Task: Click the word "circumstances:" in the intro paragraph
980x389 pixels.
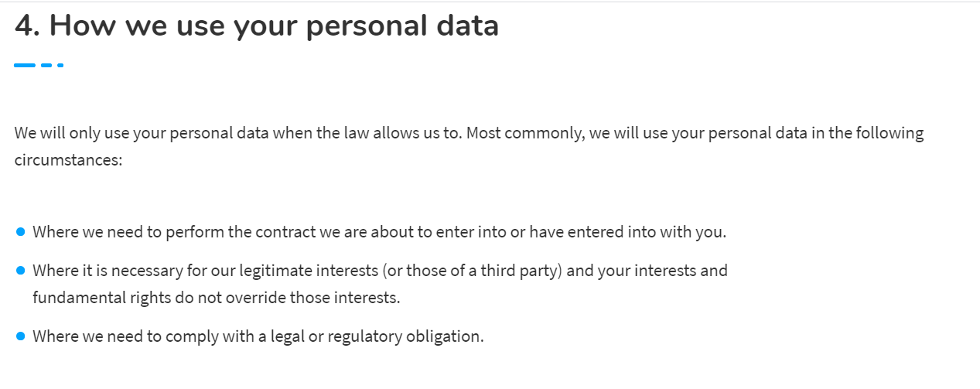Action: pos(68,161)
